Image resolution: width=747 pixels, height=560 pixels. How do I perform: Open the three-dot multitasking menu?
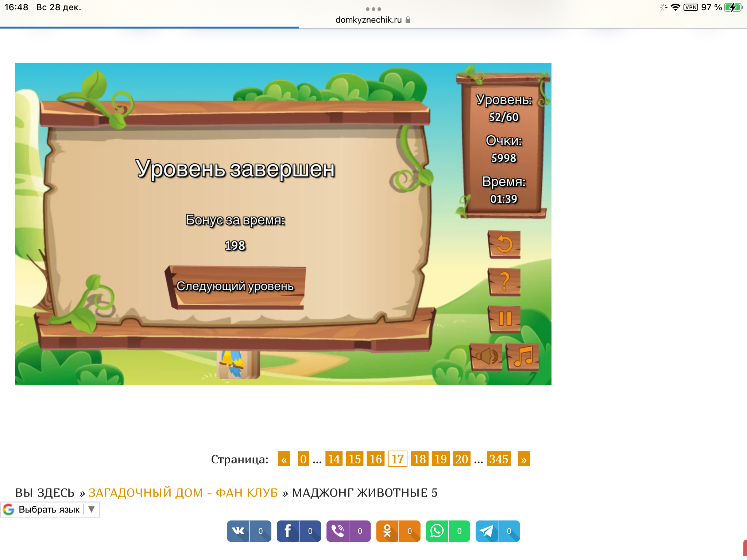coord(373,9)
